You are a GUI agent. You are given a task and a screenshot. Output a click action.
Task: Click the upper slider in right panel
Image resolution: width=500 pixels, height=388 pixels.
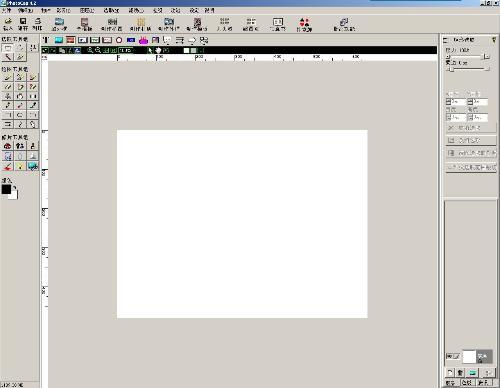[x=467, y=57]
